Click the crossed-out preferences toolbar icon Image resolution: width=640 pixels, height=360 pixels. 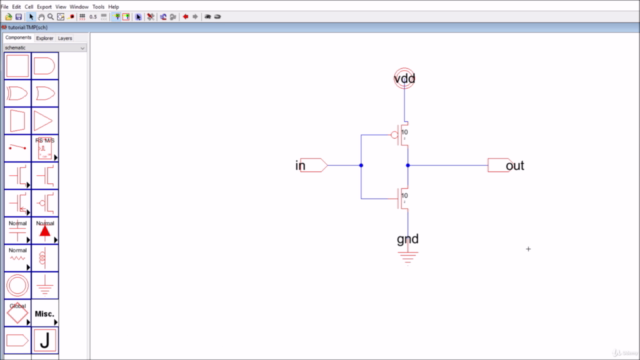coord(151,17)
